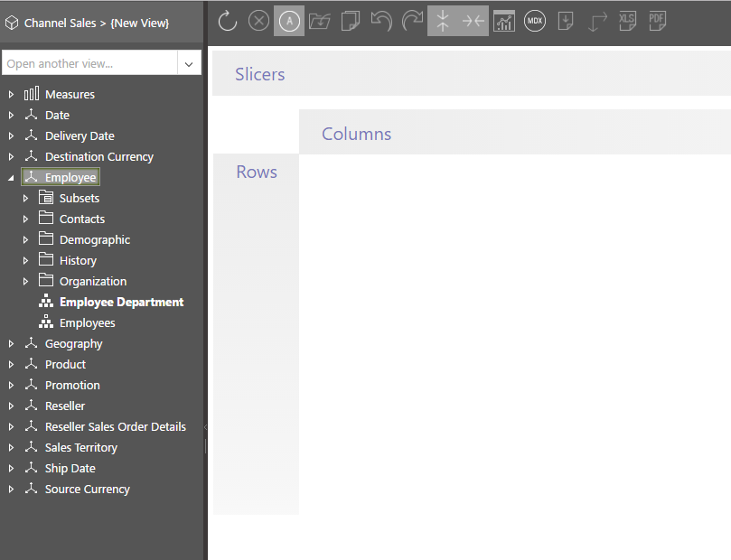Select the Employees hierarchy
Image resolution: width=731 pixels, height=560 pixels.
(87, 322)
